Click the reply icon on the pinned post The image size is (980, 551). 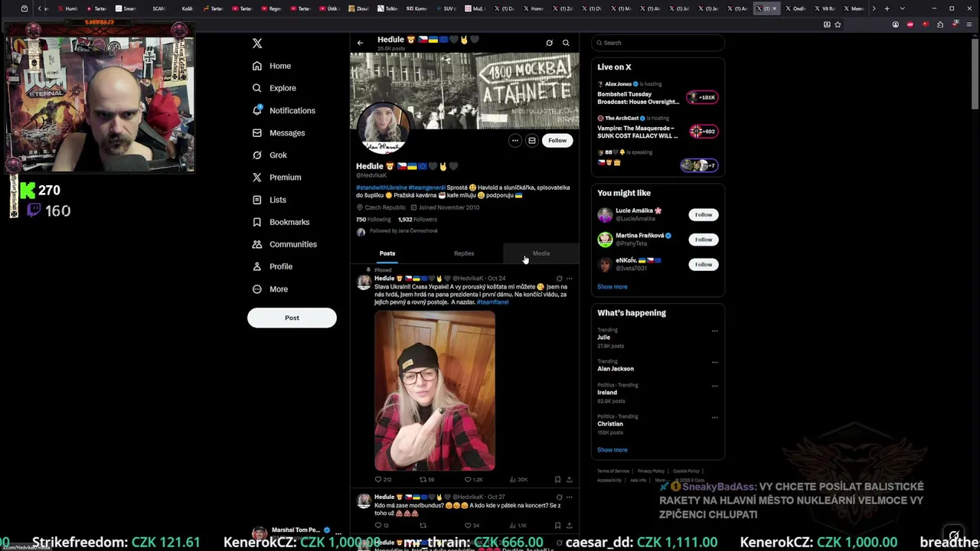378,480
